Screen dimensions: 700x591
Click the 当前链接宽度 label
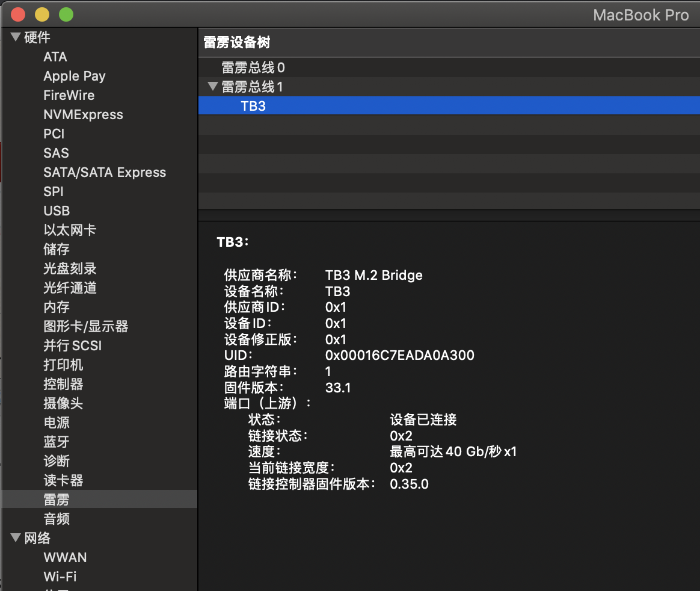point(292,468)
